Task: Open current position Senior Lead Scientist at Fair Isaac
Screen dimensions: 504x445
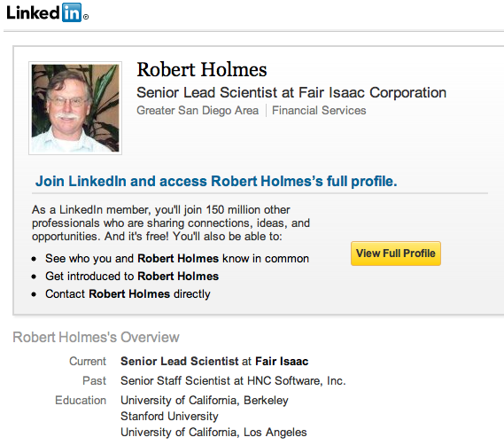Action: pos(214,361)
